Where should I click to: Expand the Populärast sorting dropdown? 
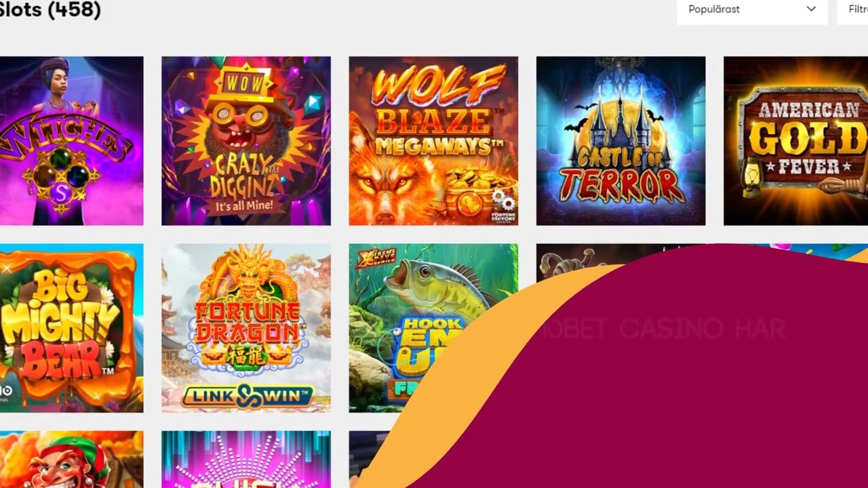click(752, 9)
